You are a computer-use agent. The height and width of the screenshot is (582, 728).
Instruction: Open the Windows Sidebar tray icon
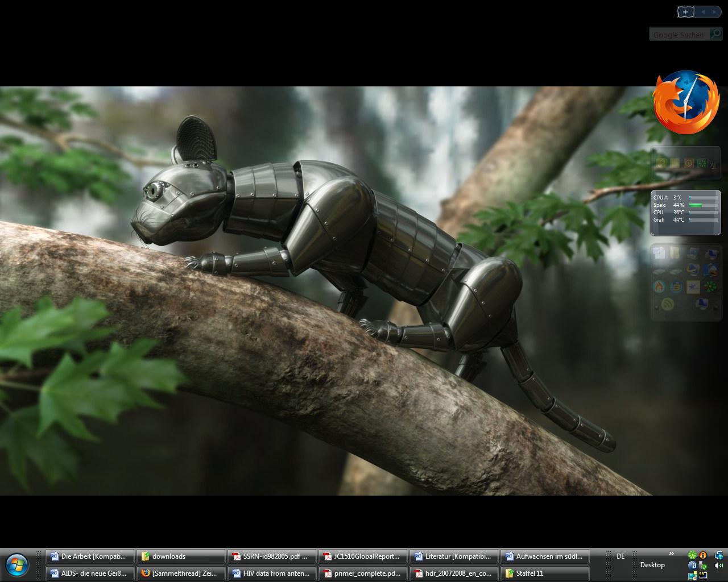pos(692,576)
